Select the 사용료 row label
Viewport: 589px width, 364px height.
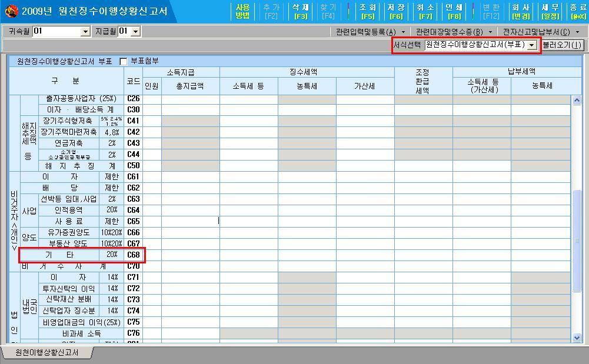click(69, 222)
